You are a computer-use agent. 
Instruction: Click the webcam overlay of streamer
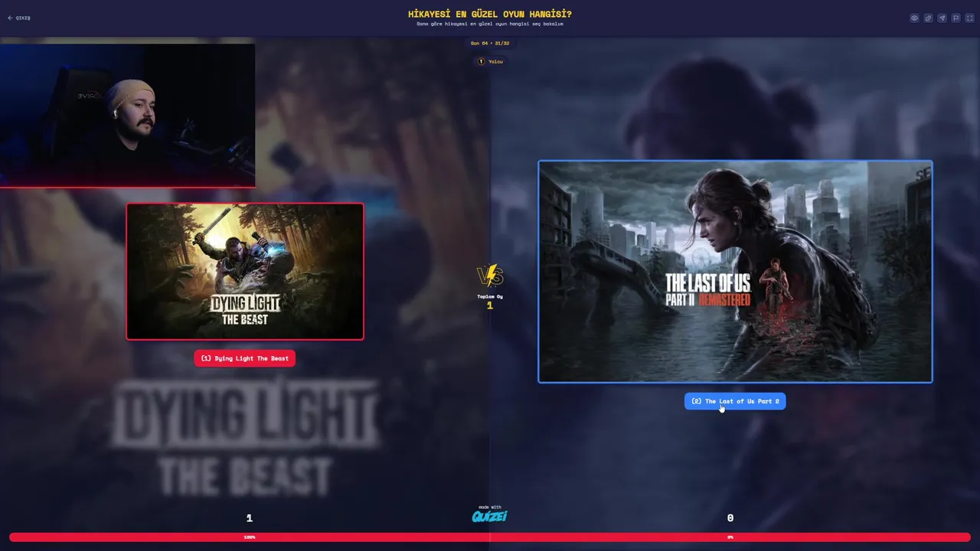(x=128, y=115)
